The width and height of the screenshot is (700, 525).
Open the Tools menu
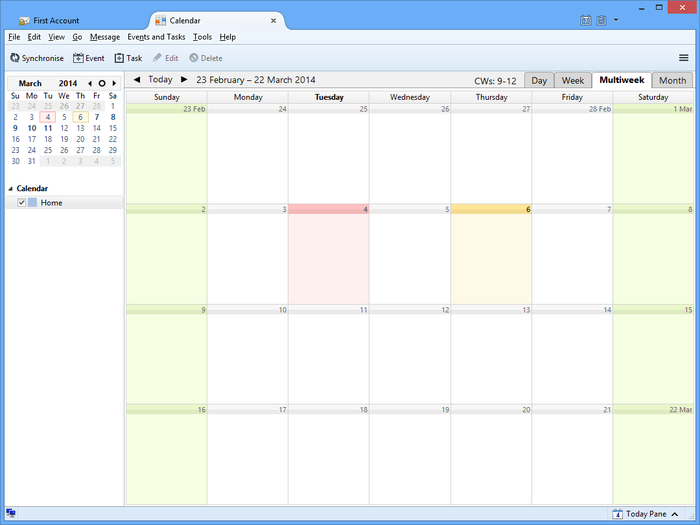coord(202,37)
